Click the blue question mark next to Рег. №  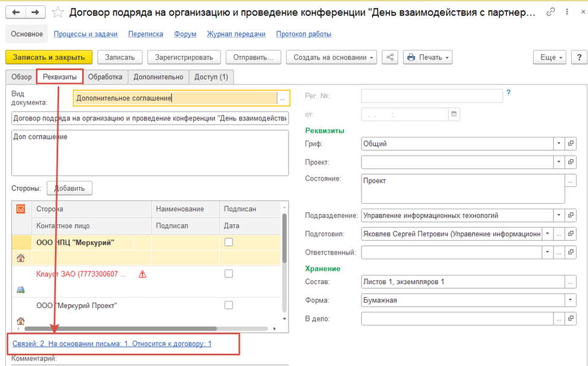(508, 92)
